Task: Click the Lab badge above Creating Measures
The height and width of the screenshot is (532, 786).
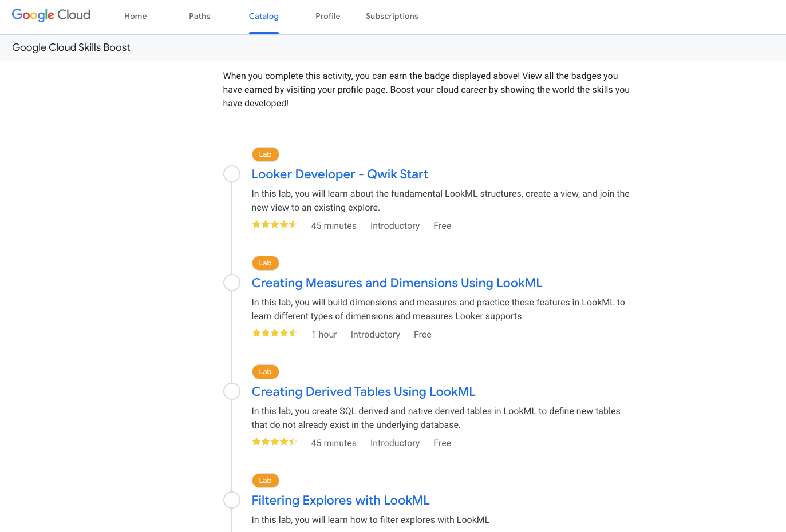Action: click(266, 263)
